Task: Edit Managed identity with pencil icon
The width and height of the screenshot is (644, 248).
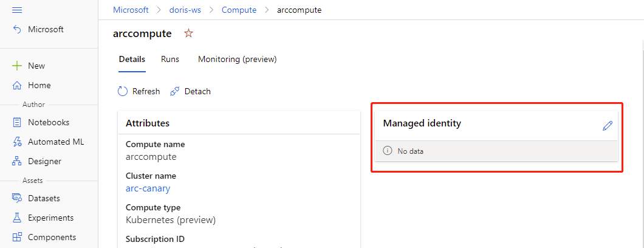Action: pyautogui.click(x=607, y=126)
